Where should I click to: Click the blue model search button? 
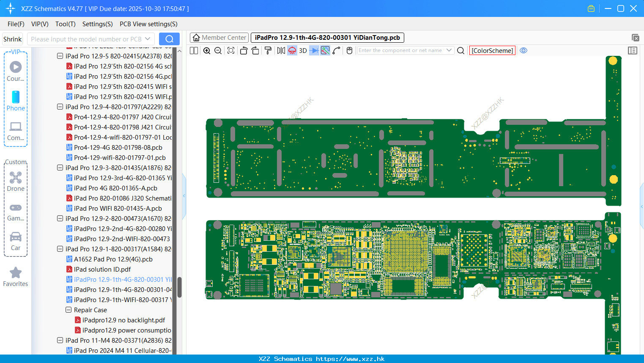(x=169, y=39)
